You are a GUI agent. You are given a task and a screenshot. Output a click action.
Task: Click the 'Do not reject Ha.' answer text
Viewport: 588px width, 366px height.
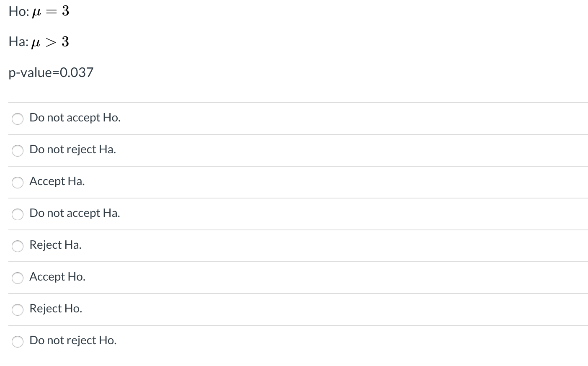coord(72,149)
